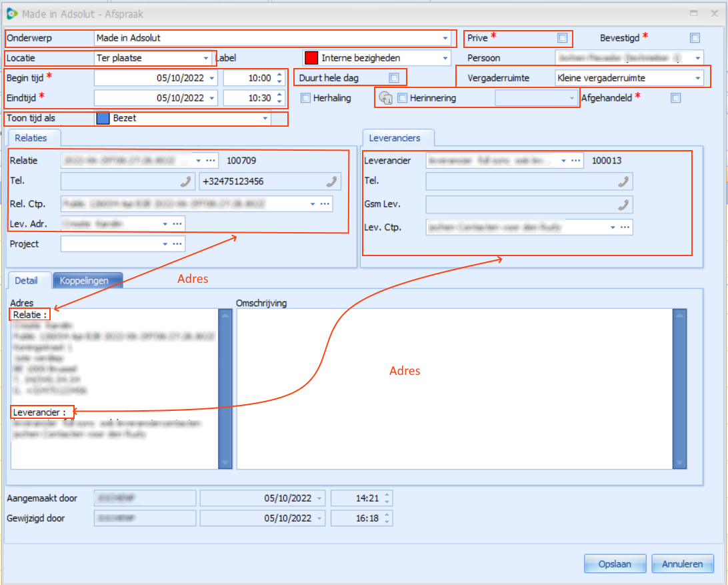728x585 pixels.
Task: Click phone icon in Leverancier Tel. field
Action: [x=623, y=181]
